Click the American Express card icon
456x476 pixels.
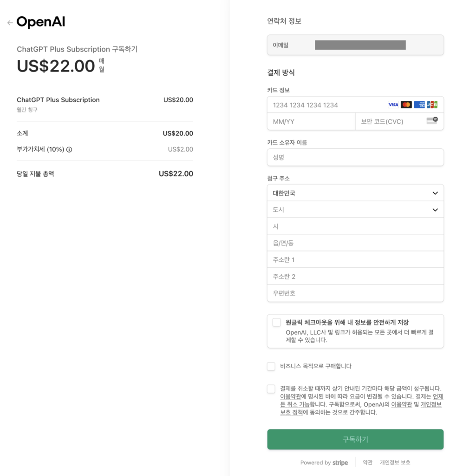pos(419,105)
